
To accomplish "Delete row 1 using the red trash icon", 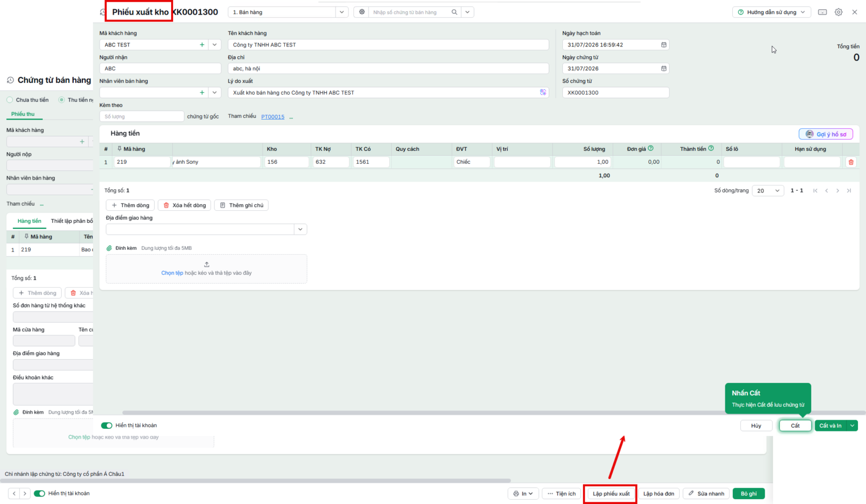I will [x=851, y=162].
